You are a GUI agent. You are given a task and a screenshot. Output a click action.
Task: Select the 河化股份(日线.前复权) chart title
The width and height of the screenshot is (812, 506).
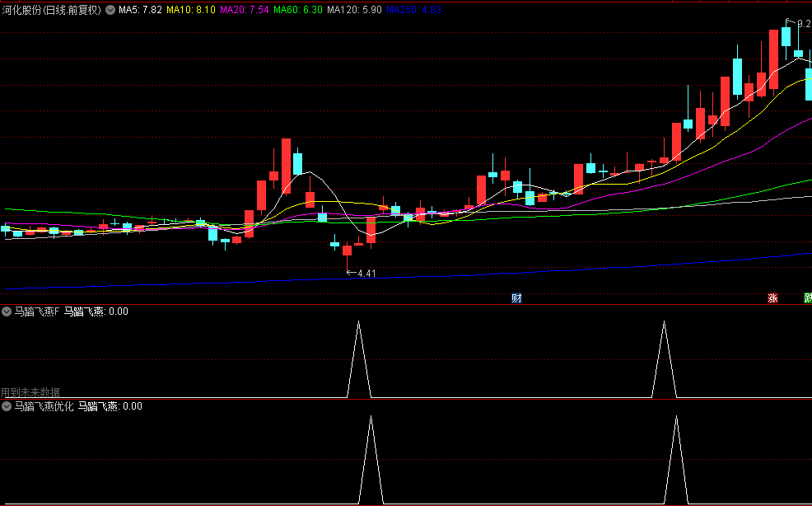pyautogui.click(x=51, y=9)
